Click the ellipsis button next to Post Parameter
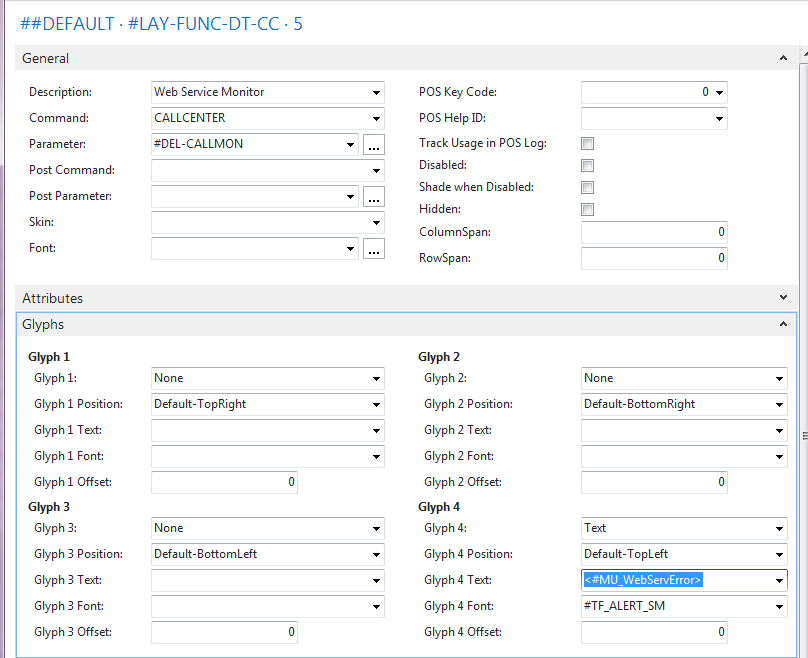This screenshot has width=808, height=658. pyautogui.click(x=374, y=196)
